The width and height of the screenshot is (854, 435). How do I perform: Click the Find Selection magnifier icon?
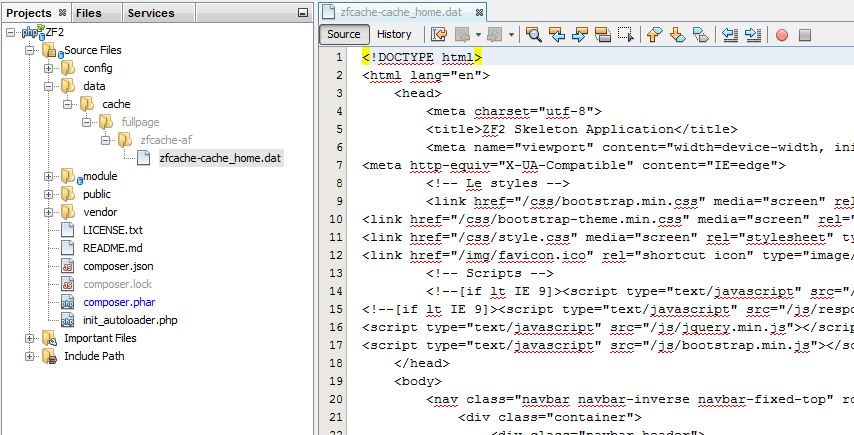click(533, 35)
